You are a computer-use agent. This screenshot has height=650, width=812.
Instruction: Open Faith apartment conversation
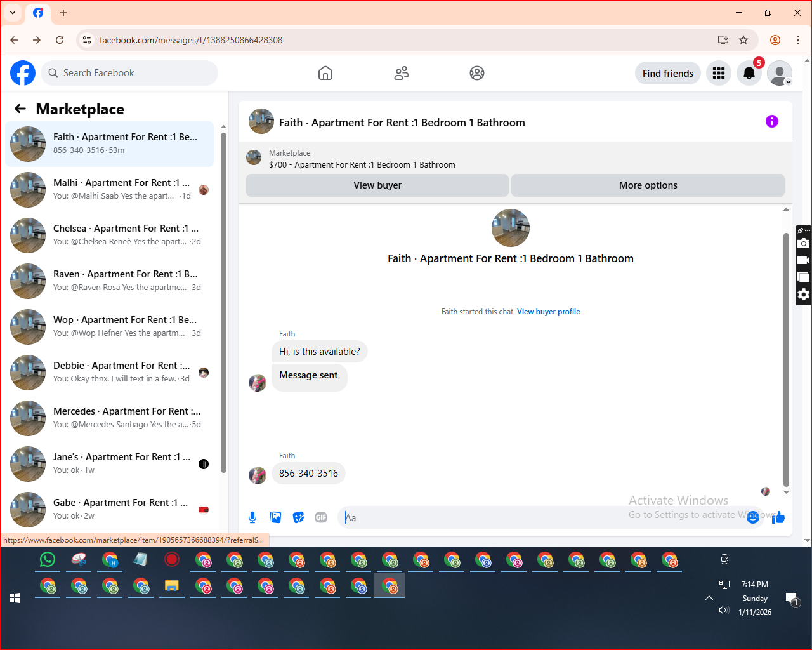tap(110, 144)
